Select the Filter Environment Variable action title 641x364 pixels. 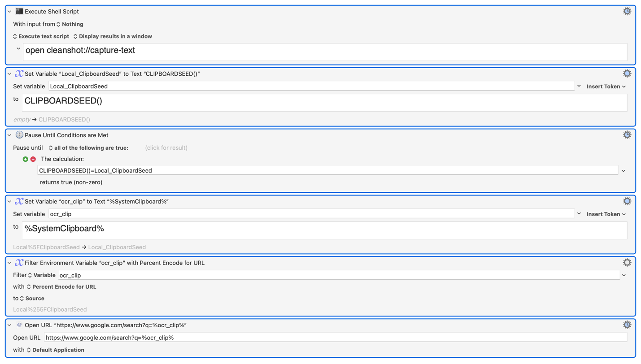click(114, 263)
